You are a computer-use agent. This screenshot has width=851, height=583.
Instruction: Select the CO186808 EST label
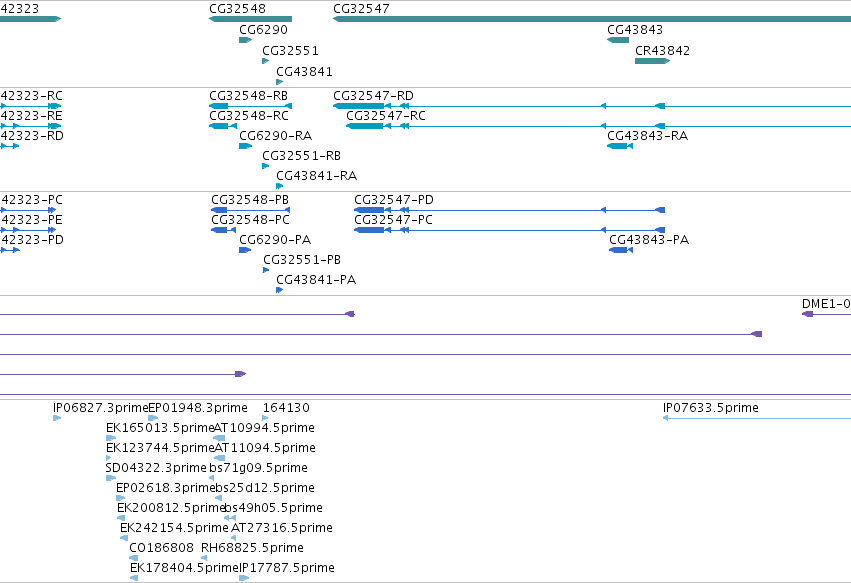tap(161, 548)
